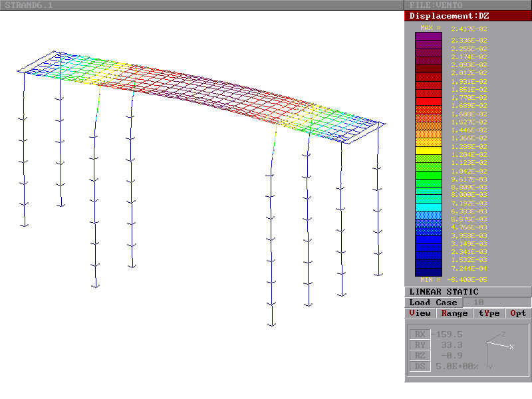
Task: Select the Opt tab
Action: (518, 313)
